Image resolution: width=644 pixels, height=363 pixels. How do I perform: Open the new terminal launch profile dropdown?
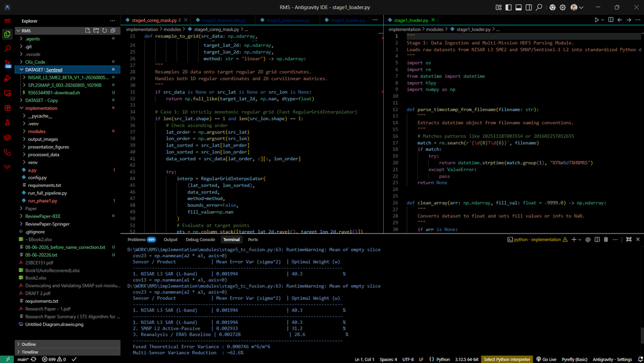pyautogui.click(x=580, y=239)
